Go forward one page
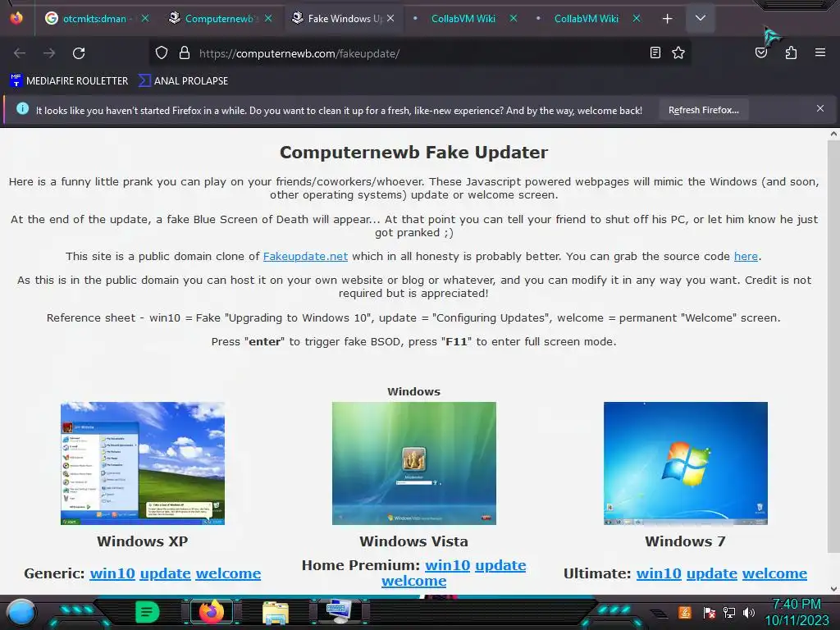 click(x=49, y=53)
